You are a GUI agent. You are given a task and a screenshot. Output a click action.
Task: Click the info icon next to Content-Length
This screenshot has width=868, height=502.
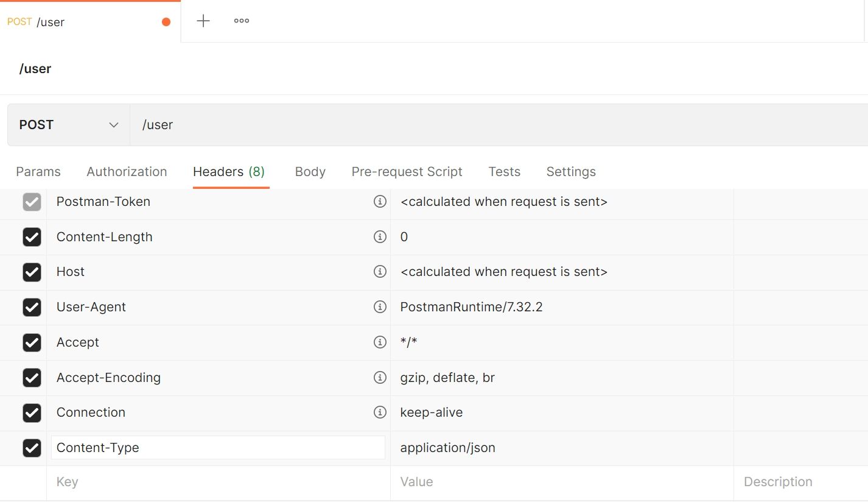pos(380,237)
